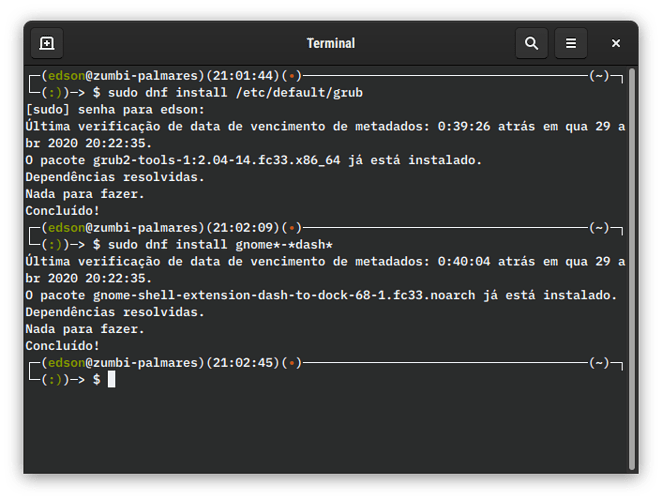This screenshot has width=662, height=500.
Task: Click the 21:02:45 timestamp in prompt
Action: pos(243,363)
